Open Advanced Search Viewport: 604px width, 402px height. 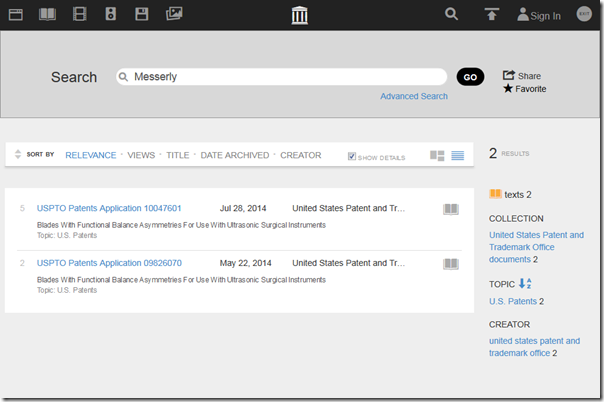pos(414,96)
